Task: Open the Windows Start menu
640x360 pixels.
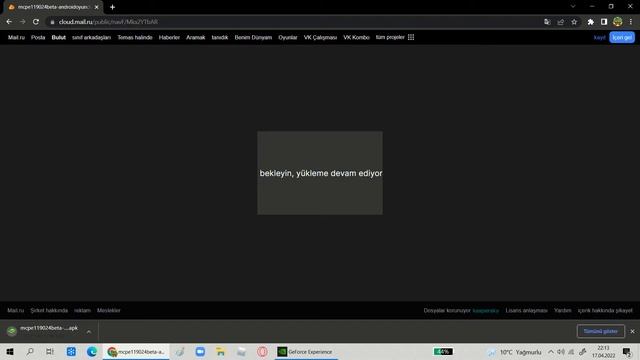Action: point(10,351)
